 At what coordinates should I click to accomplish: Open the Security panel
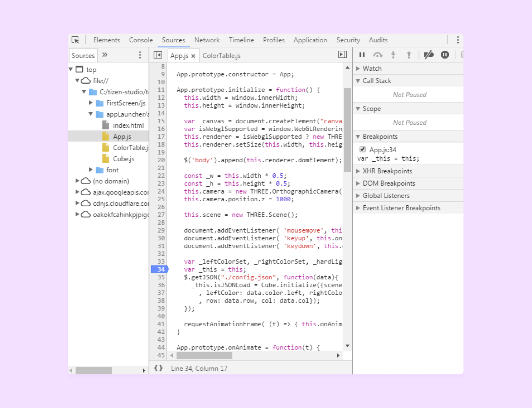(x=348, y=40)
